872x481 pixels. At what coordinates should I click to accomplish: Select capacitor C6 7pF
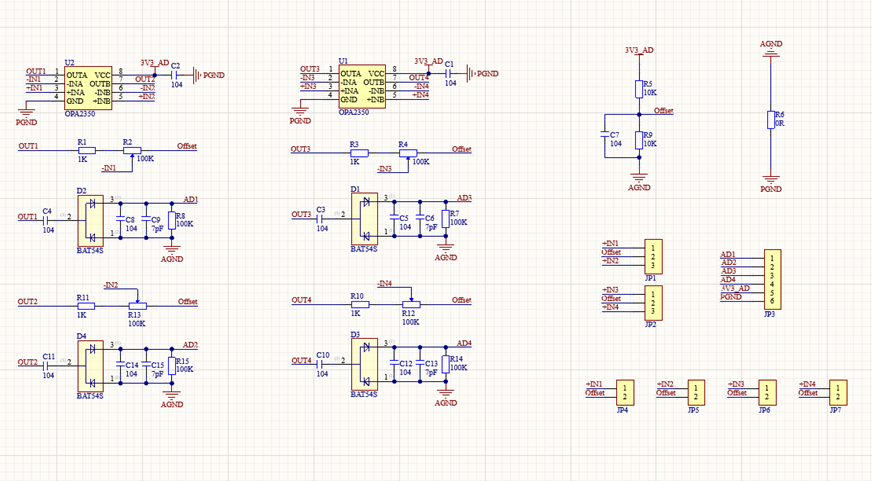point(420,217)
